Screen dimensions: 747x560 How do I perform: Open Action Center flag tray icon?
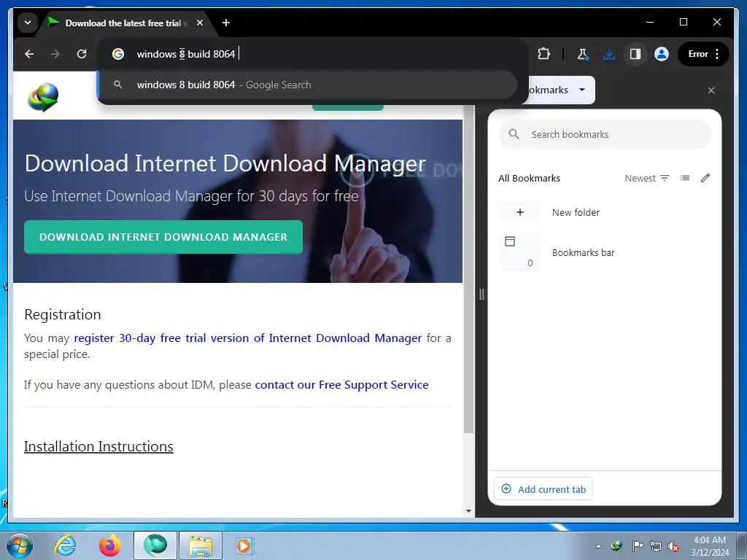pyautogui.click(x=637, y=546)
